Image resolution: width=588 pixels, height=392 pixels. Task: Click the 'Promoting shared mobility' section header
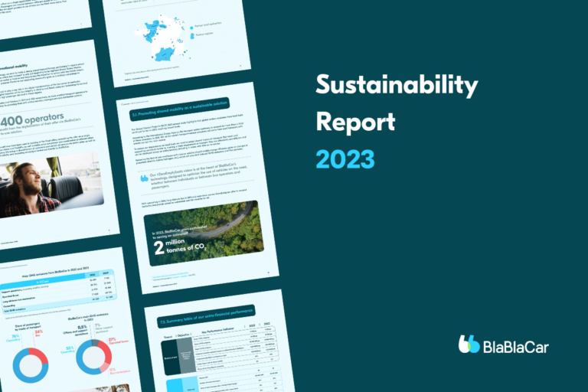(x=179, y=109)
